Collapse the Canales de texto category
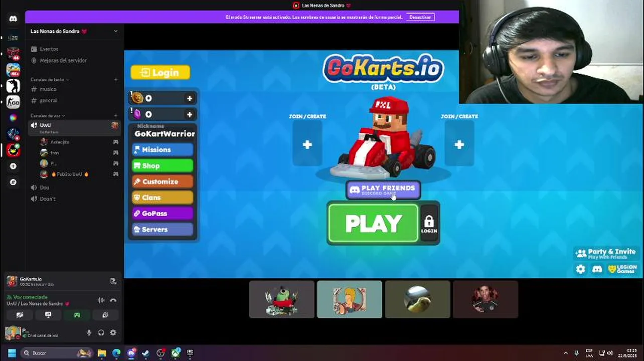The height and width of the screenshot is (361, 644). 50,80
